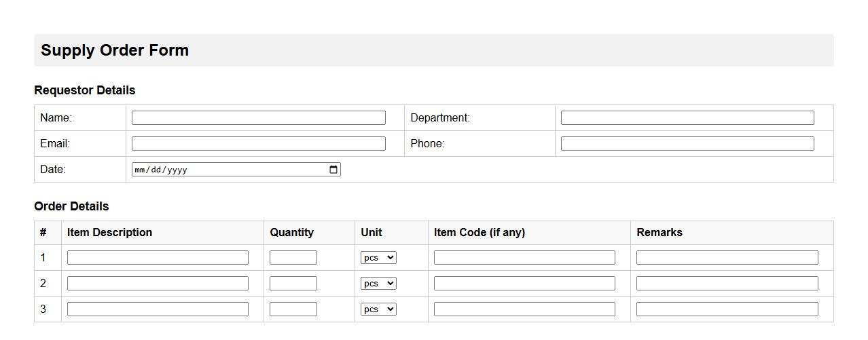Click the Remarks field in row 2
Image resolution: width=868 pixels, height=340 pixels.
pos(727,284)
